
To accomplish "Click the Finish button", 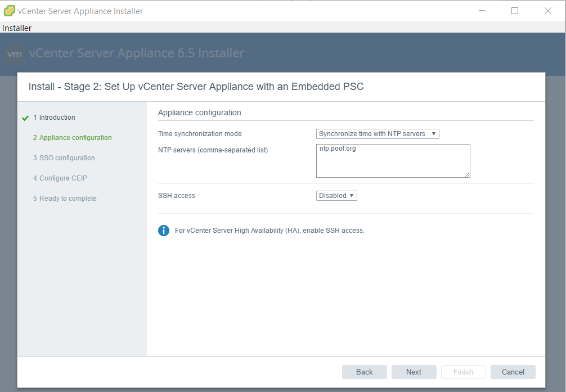I will coord(463,372).
